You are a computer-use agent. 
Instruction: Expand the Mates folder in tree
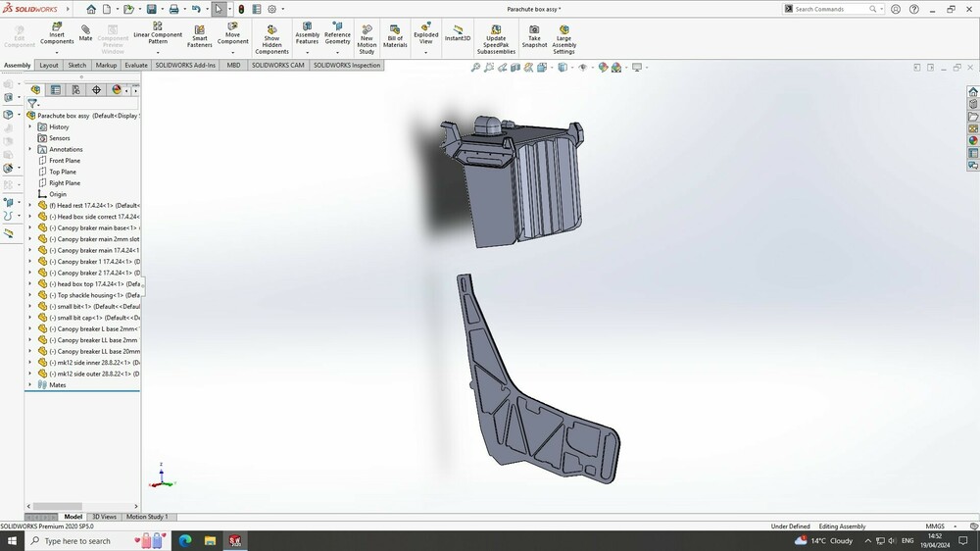30,385
